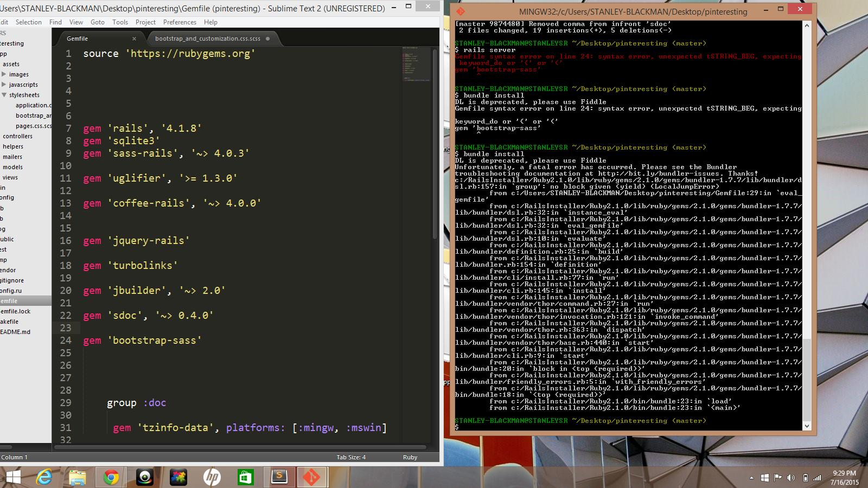The width and height of the screenshot is (868, 488).
Task: Place cursor on line 24 bootstrap-sass gem
Action: point(142,341)
